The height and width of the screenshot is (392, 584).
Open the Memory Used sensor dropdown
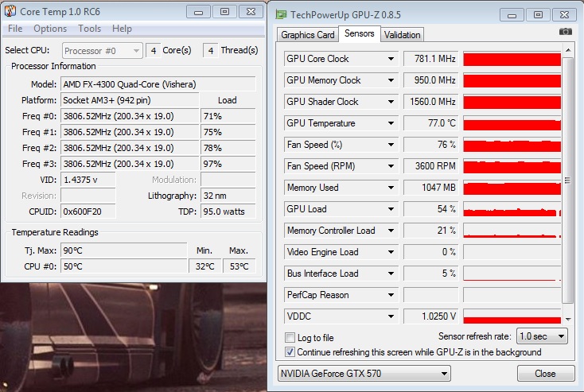391,188
